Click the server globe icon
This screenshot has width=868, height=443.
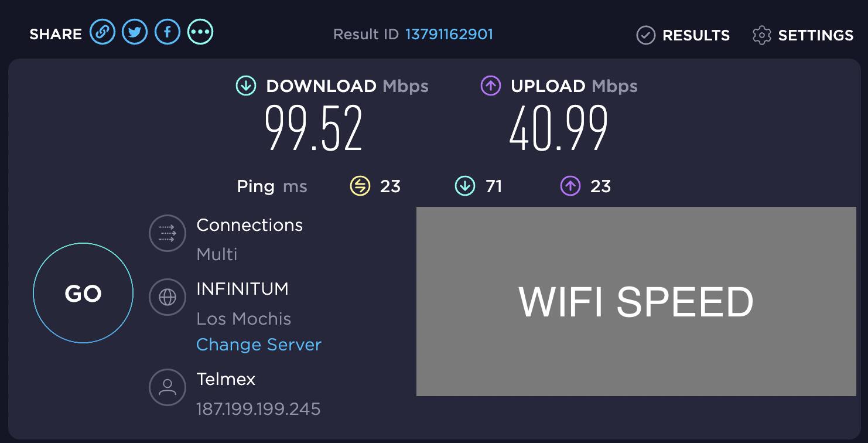point(168,298)
